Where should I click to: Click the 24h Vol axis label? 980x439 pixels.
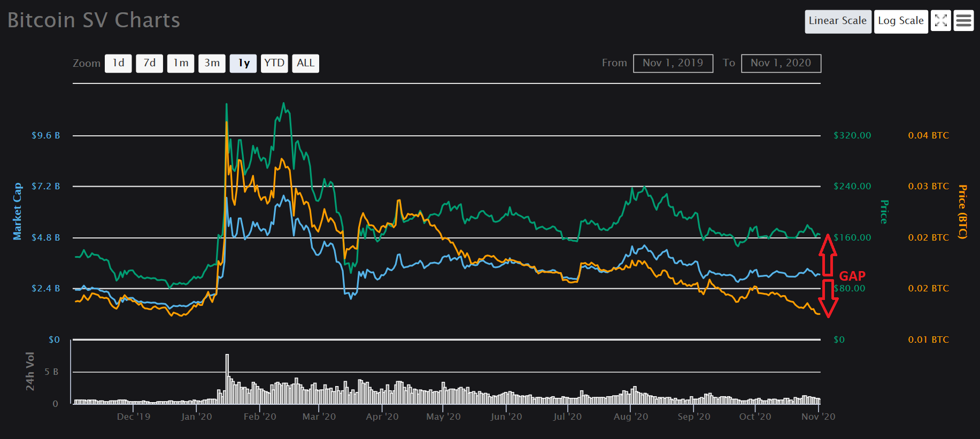click(x=30, y=371)
